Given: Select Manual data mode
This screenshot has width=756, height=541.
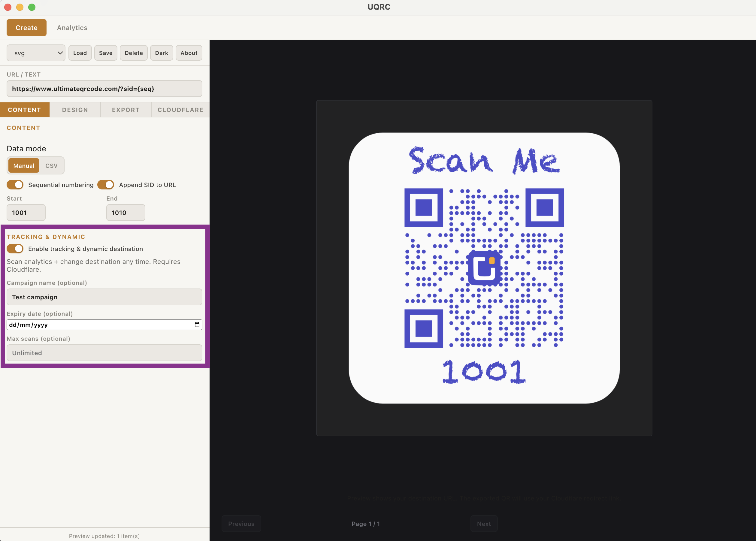Looking at the screenshot, I should click(x=24, y=165).
